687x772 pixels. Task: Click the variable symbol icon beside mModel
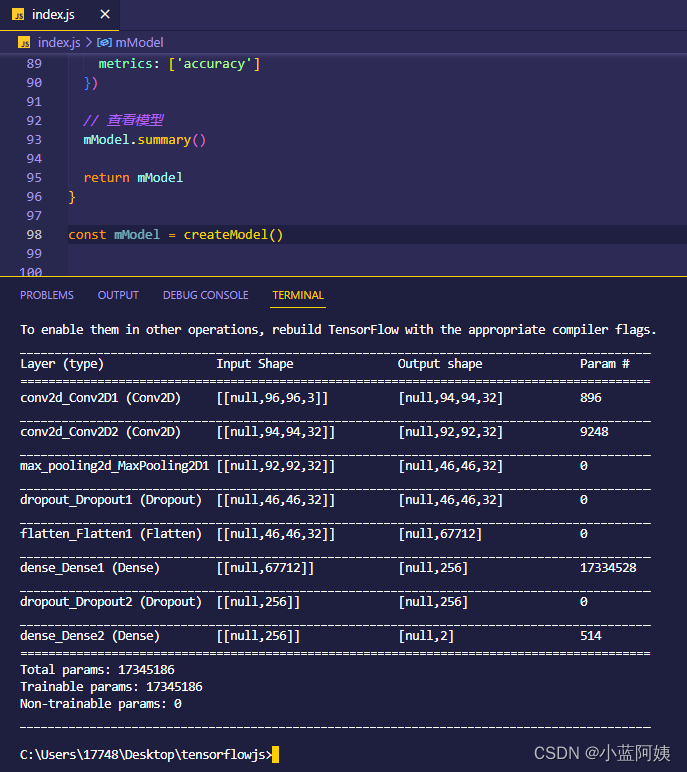pyautogui.click(x=104, y=43)
